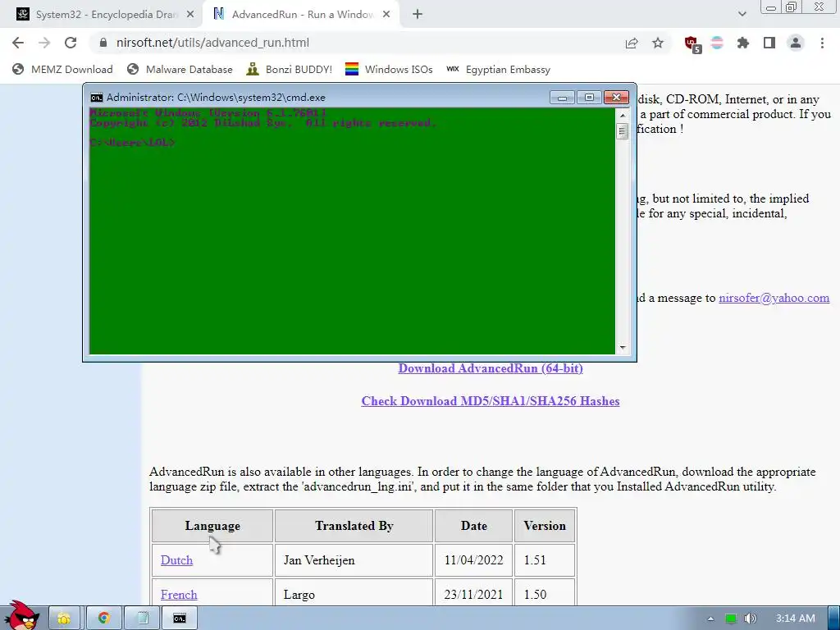Click the Language column header

click(x=212, y=526)
